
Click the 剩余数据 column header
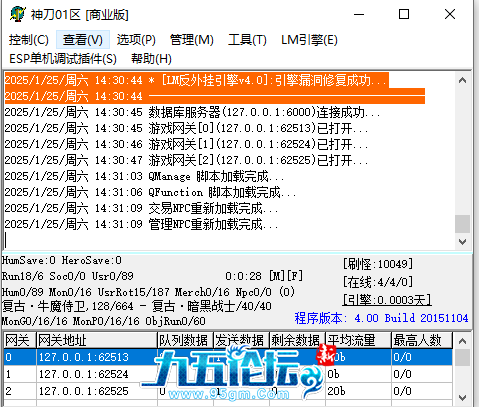pyautogui.click(x=297, y=340)
